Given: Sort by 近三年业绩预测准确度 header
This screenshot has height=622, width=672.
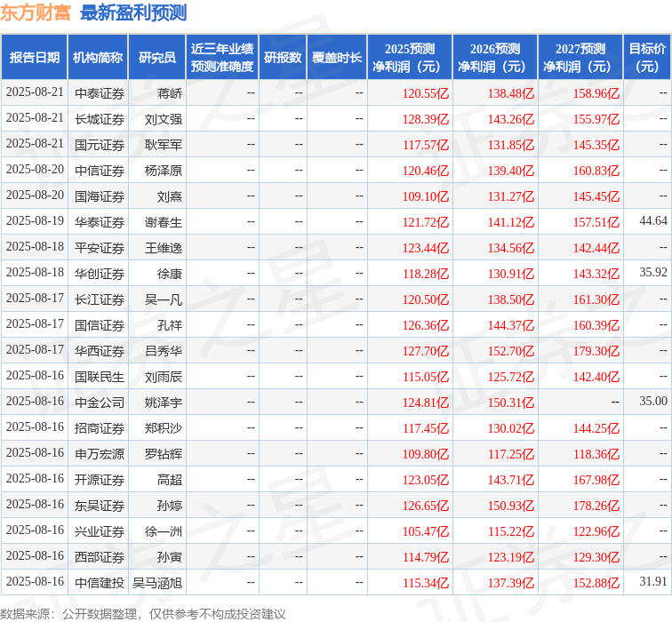Looking at the screenshot, I should tap(222, 58).
